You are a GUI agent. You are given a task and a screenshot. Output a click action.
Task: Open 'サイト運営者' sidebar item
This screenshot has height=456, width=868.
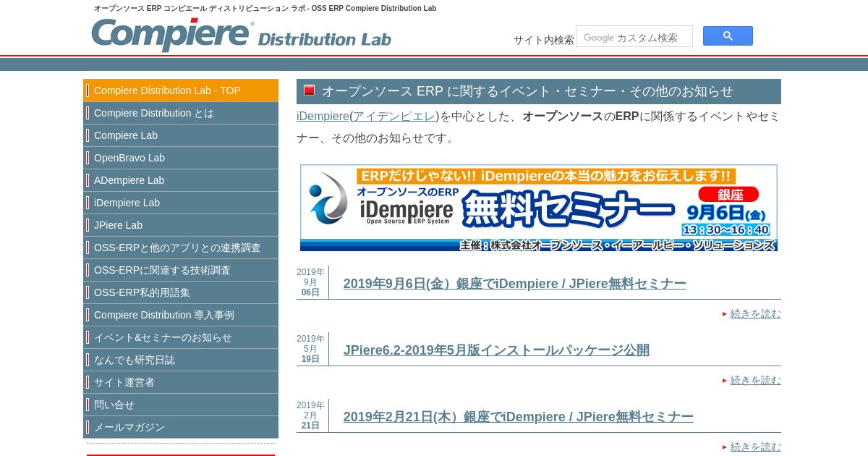coord(181,382)
